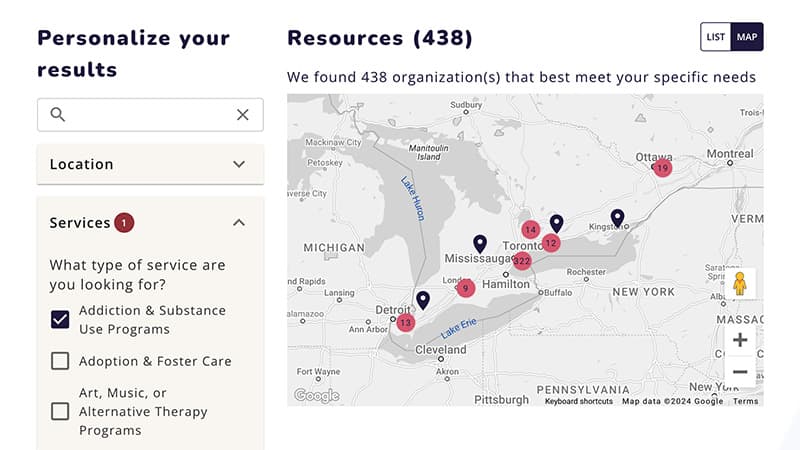Image resolution: width=800 pixels, height=450 pixels.
Task: Open the 322 cluster marker near Toronto
Action: pos(521,261)
